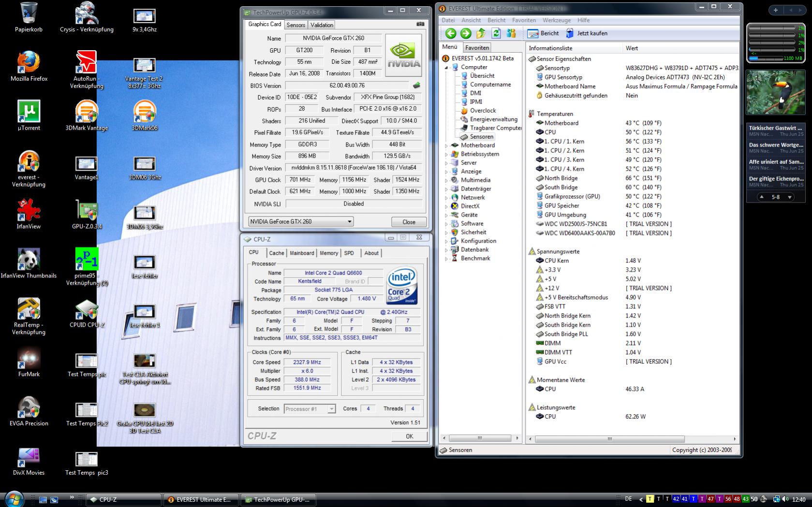Select the IrfanView Thumbnails desktop icon
The image size is (812, 507).
(29, 263)
